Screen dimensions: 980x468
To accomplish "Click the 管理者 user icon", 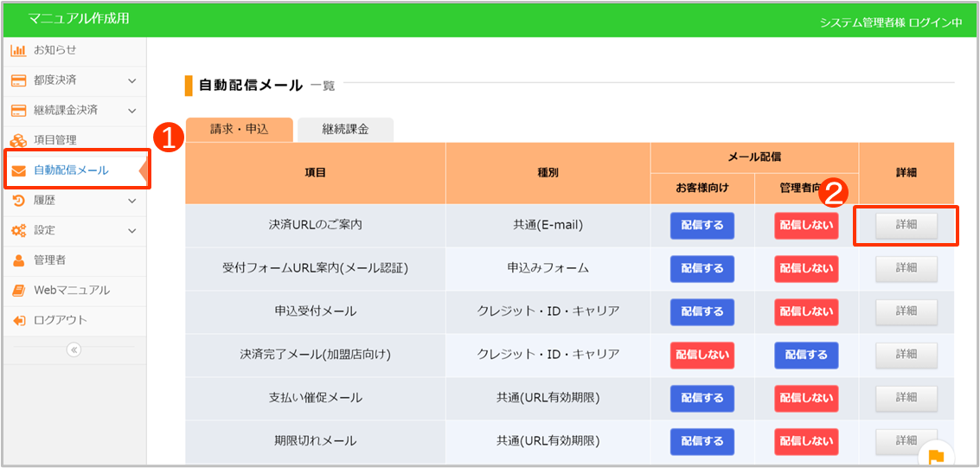I will 18,260.
